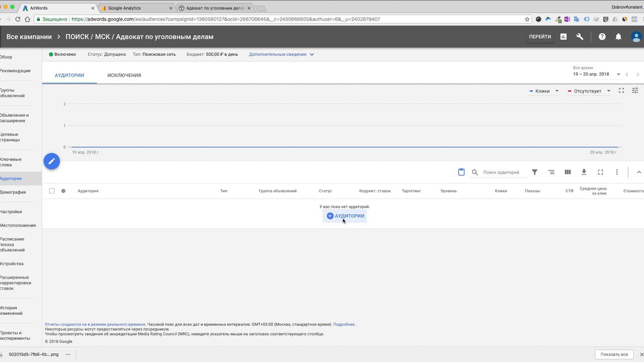Close the downloads bar at the bottom
This screenshot has height=362, width=644.
(x=641, y=354)
